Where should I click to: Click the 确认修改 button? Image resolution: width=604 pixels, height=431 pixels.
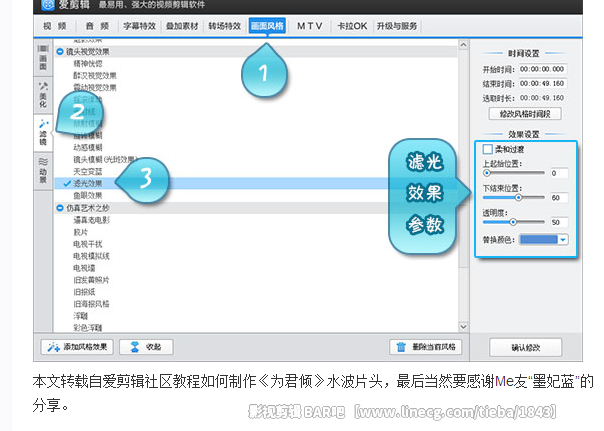click(x=525, y=348)
